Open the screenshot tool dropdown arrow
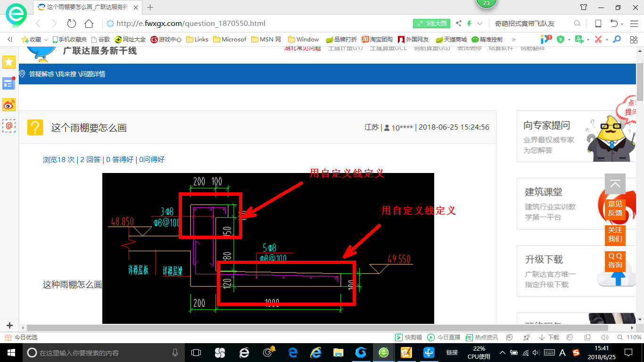The image size is (644, 362). click(607, 40)
